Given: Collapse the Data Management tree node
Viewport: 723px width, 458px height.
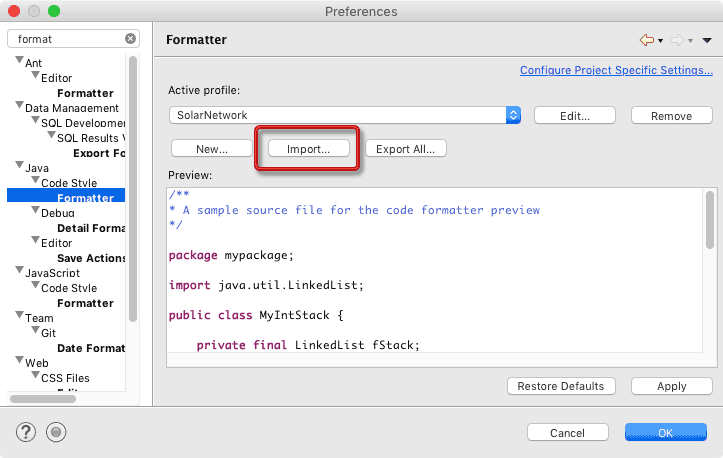Looking at the screenshot, I should tap(18, 108).
